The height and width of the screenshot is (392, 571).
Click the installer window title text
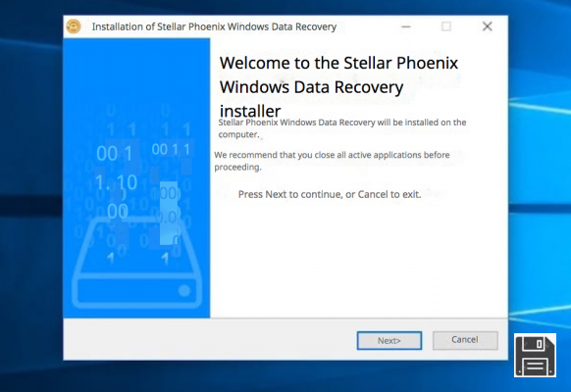214,26
